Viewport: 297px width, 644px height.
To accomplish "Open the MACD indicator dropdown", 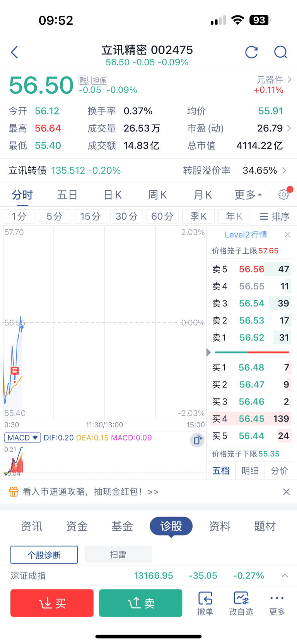I will click(22, 438).
